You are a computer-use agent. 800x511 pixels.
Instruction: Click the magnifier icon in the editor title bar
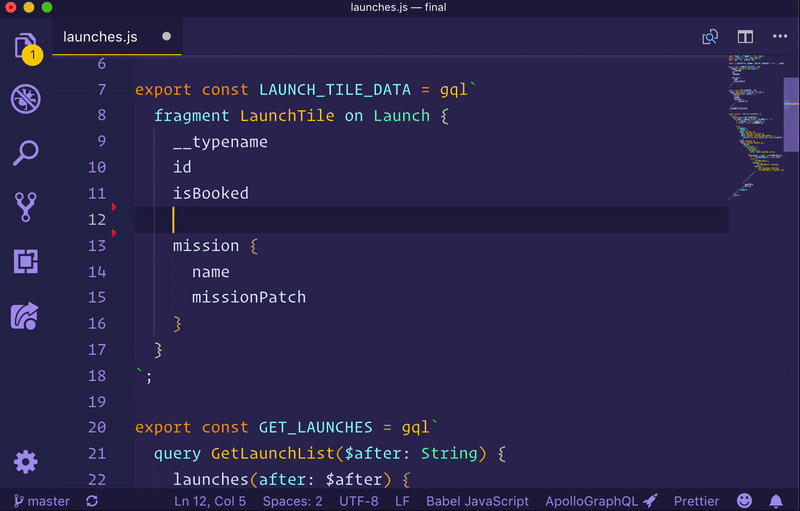pyautogui.click(x=710, y=37)
